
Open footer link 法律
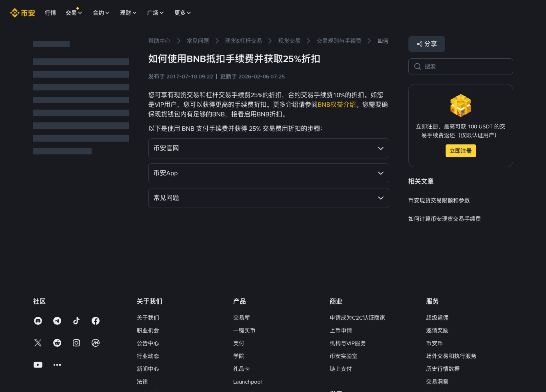coord(142,382)
